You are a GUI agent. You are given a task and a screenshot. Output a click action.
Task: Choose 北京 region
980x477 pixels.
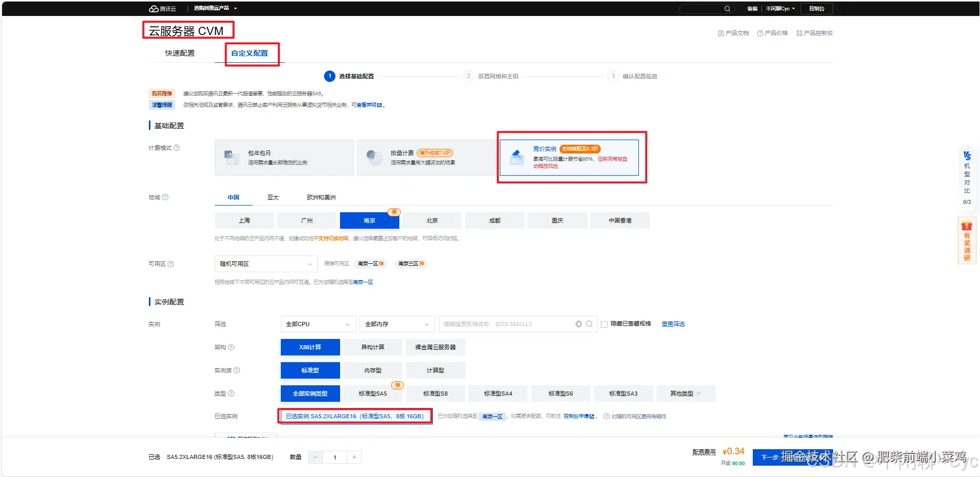[432, 220]
